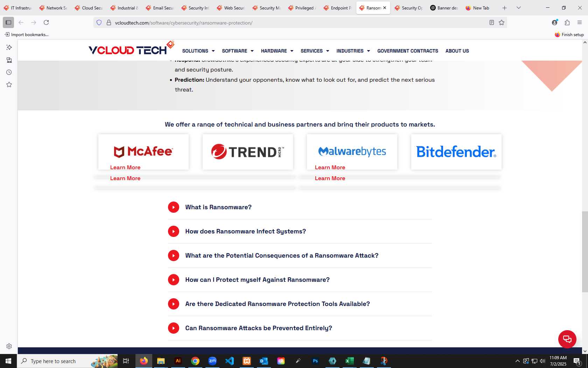Image resolution: width=588 pixels, height=368 pixels.
Task: Open site security padlock info
Action: pyautogui.click(x=109, y=22)
